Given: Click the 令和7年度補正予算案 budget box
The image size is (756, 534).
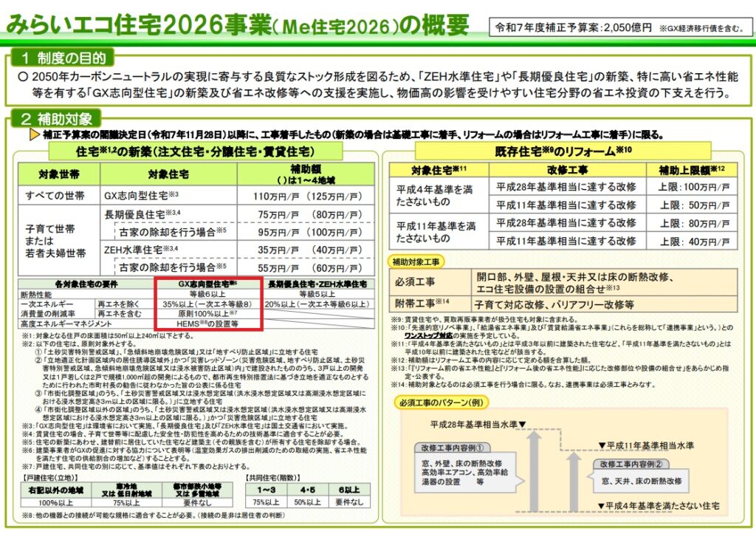Looking at the screenshot, I should (621, 28).
